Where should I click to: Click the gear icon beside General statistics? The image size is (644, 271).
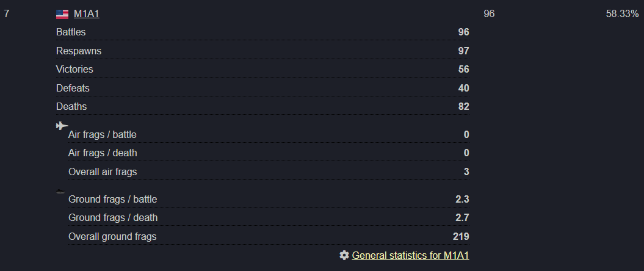pyautogui.click(x=344, y=255)
